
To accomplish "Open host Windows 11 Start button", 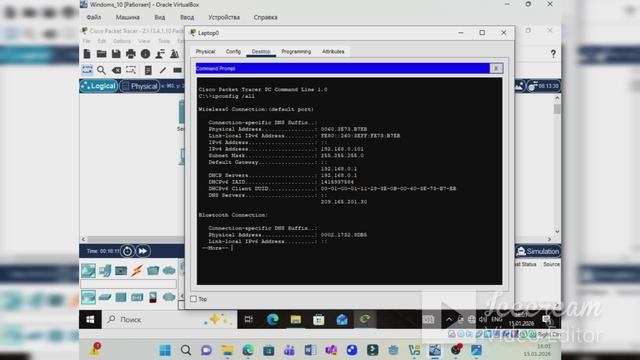I will coord(165,350).
